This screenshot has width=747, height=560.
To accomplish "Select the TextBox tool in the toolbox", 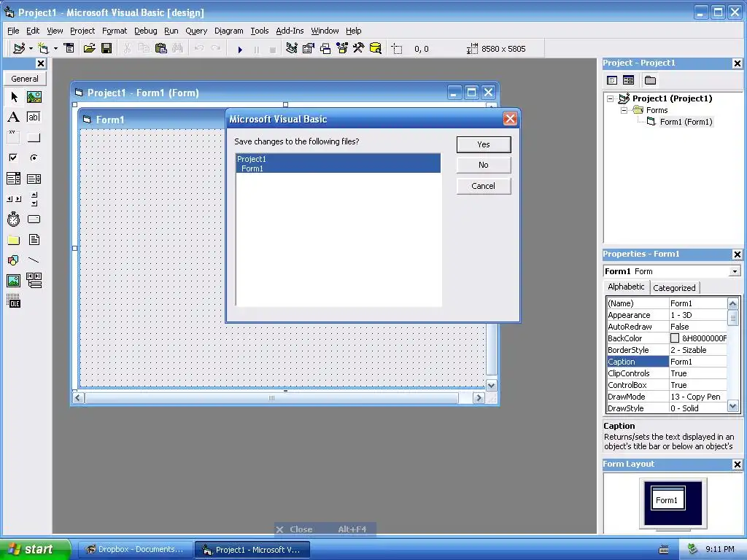I will click(x=34, y=117).
